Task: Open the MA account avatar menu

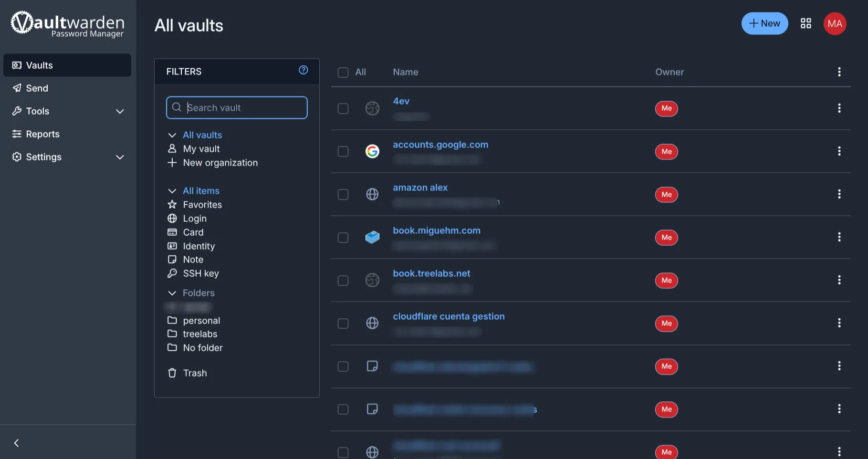Action: point(835,23)
